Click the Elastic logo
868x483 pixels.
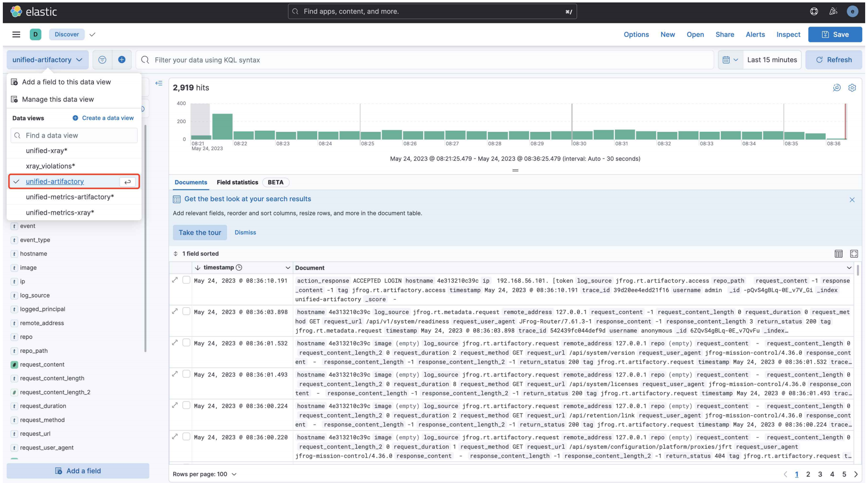[x=34, y=12]
